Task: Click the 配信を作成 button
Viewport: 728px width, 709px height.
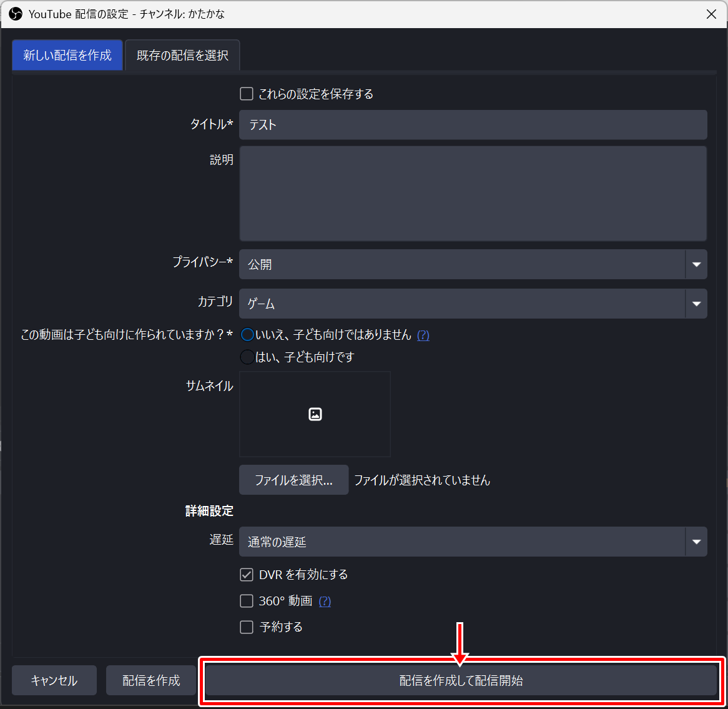Action: [x=151, y=680]
